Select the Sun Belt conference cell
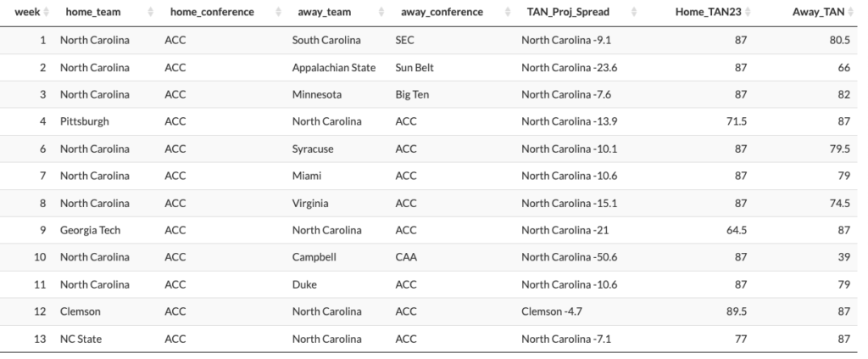Viewport: 868px width, 359px height. pyautogui.click(x=415, y=68)
